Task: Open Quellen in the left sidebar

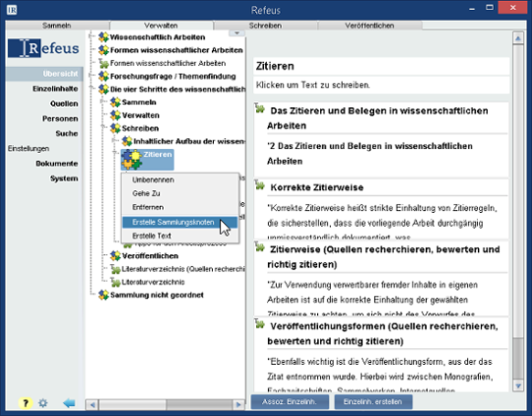Action: 64,104
